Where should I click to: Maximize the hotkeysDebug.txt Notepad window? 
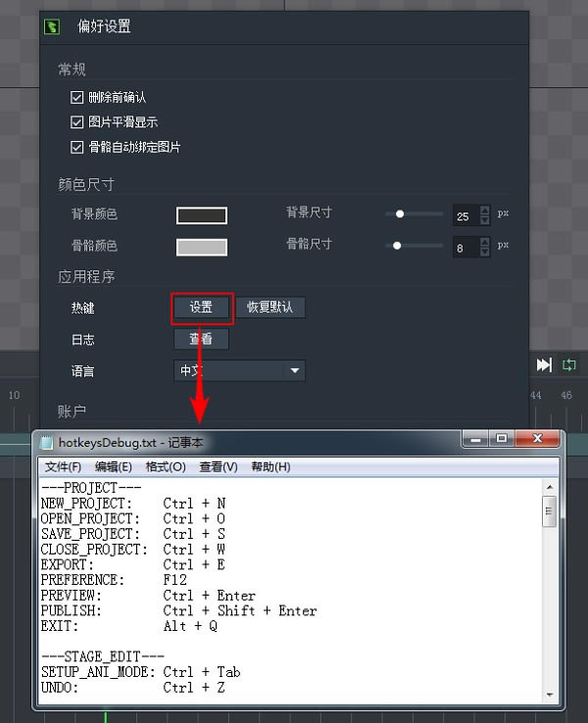(x=501, y=439)
